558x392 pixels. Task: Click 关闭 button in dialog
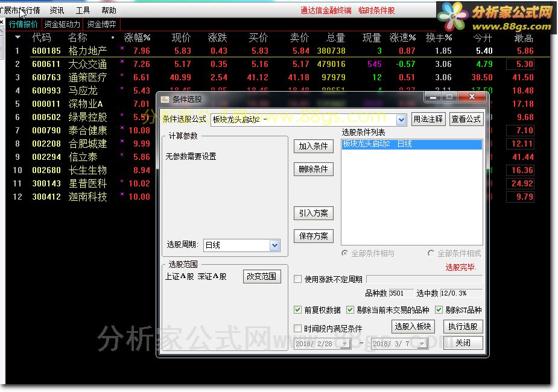click(463, 343)
